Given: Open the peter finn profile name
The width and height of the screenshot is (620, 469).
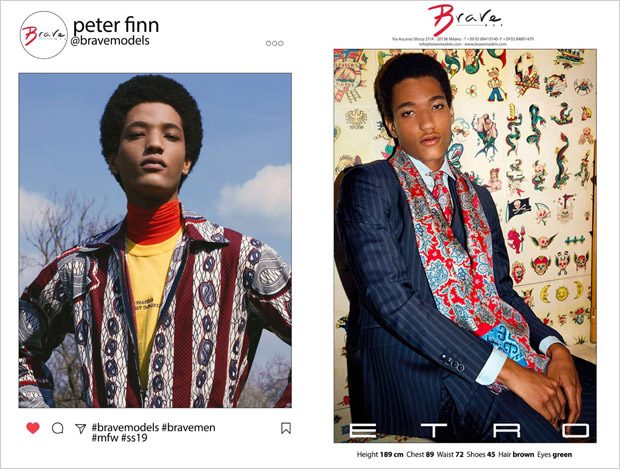Looking at the screenshot, I should pos(116,25).
